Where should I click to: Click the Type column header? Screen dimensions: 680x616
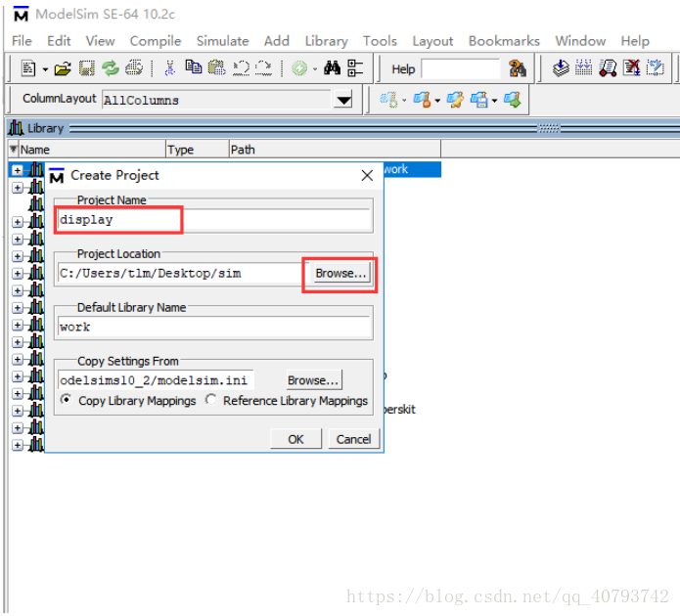[198, 150]
